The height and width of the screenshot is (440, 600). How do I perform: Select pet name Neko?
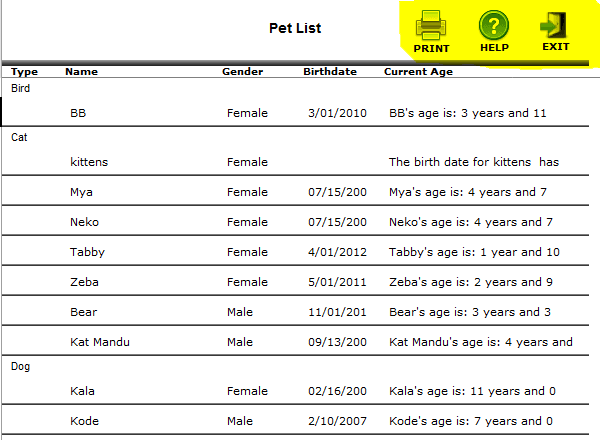[x=83, y=222]
